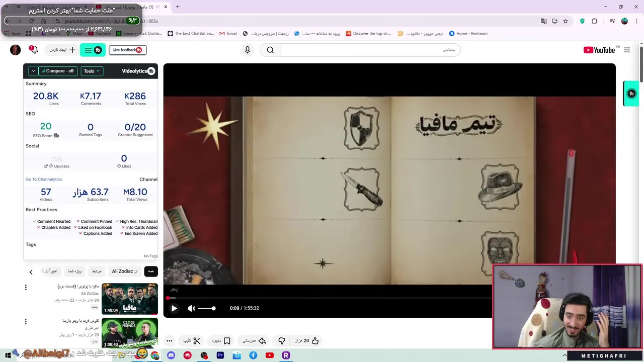Expand the Tools dropdown in Videolytics
644x362 pixels.
point(91,71)
